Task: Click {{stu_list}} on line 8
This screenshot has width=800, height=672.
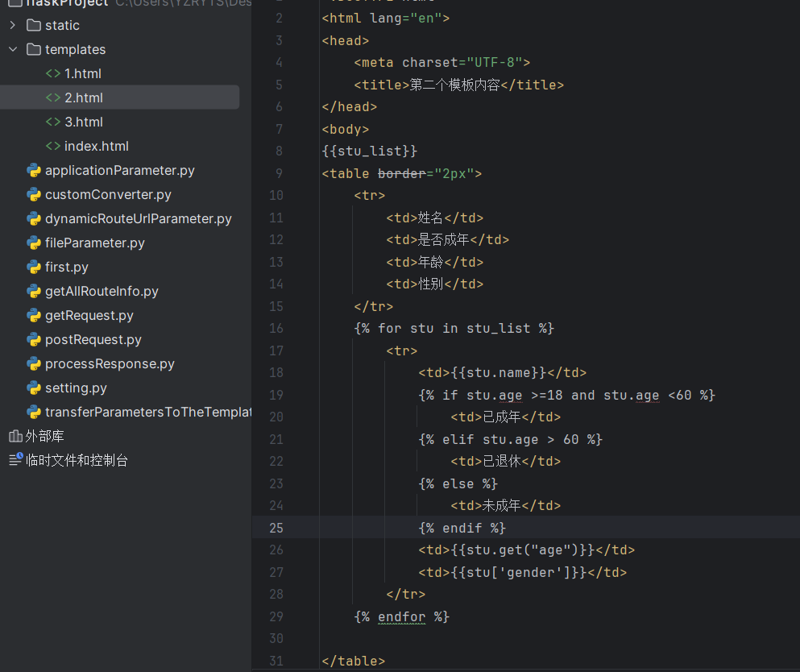Action: (370, 151)
